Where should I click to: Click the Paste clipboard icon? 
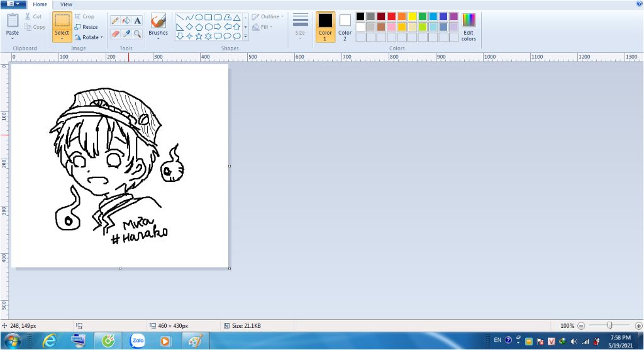click(x=13, y=20)
